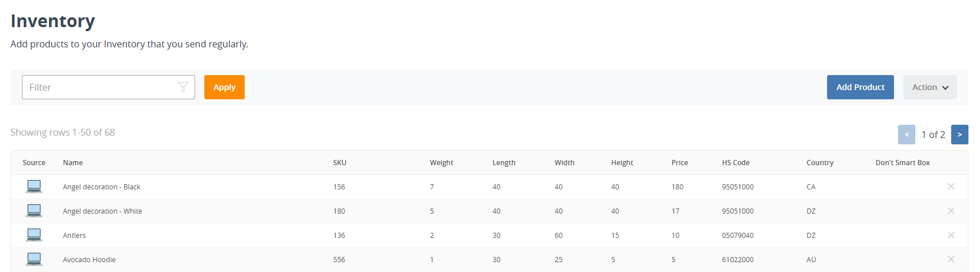The width and height of the screenshot is (980, 272).
Task: Click the laptop source icon for Angel decoration - Black
Action: [x=34, y=187]
